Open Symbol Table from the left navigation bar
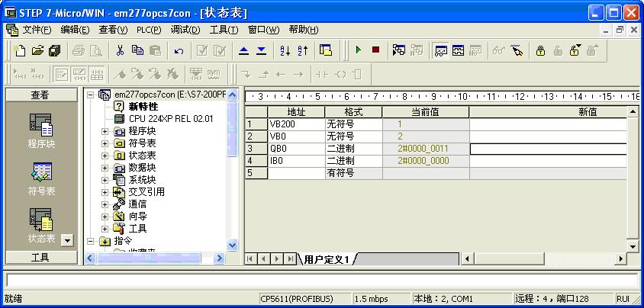Viewport: 644px width, 308px height. tap(41, 178)
